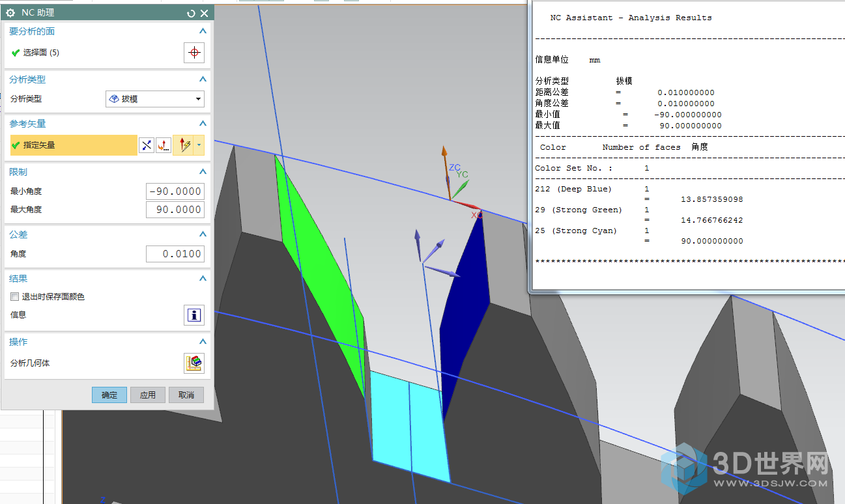Click the 最小角度 input field

point(175,191)
